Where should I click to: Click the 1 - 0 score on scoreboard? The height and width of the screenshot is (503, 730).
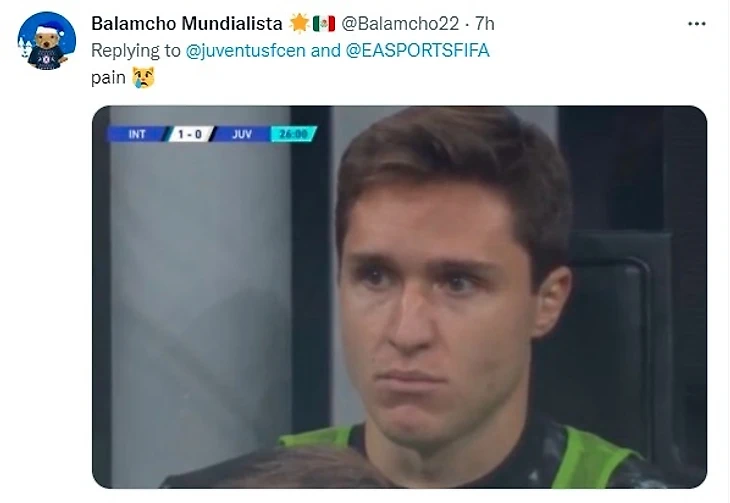[x=190, y=134]
